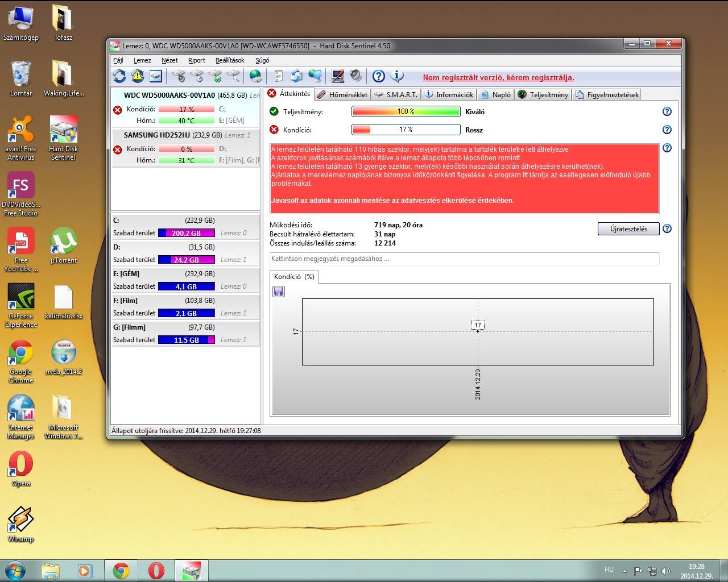This screenshot has height=582, width=728.
Task: Click status text Állapot utoljára frissítve
Action: coord(186,431)
